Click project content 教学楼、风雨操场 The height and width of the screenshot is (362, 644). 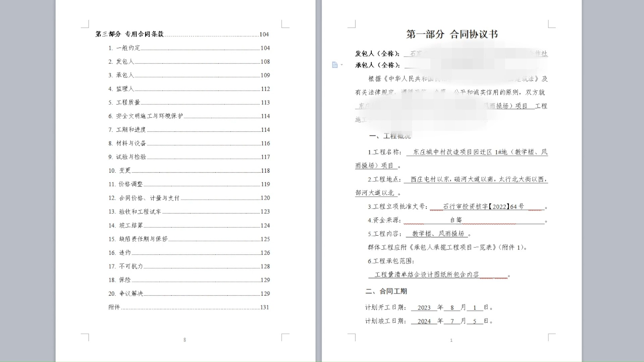pos(438,234)
